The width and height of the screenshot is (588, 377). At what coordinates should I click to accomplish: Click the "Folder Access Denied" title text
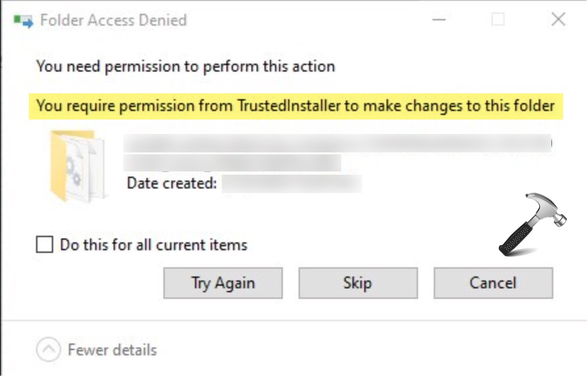point(114,20)
